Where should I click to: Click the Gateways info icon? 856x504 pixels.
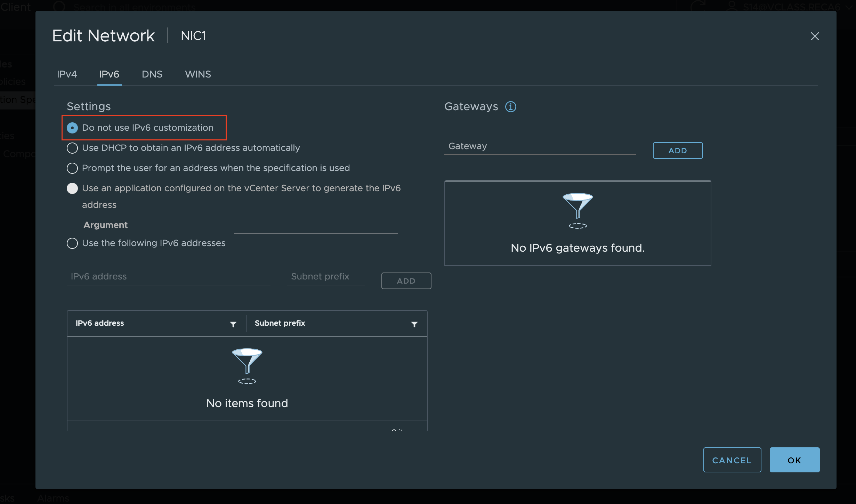click(x=510, y=107)
